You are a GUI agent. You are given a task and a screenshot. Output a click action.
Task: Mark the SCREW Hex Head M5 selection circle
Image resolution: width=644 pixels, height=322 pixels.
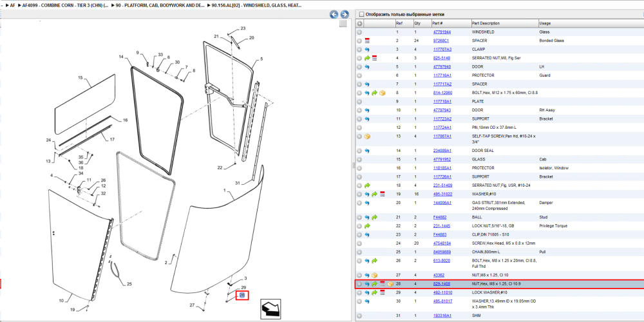pos(359,243)
